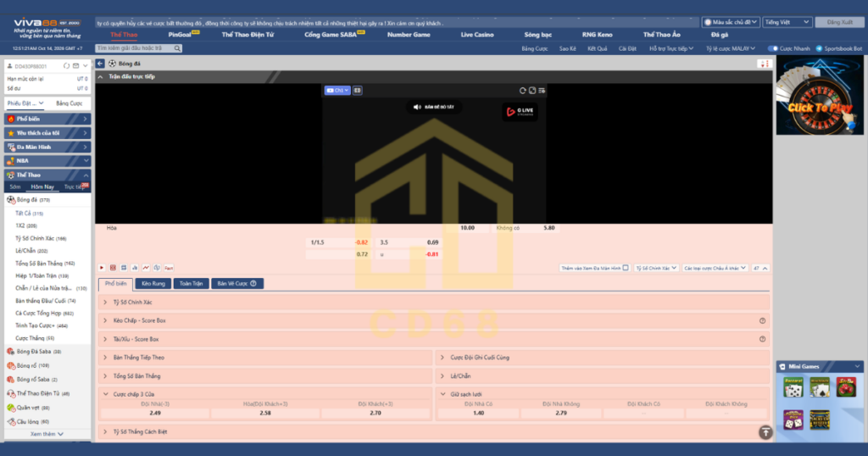Open the odds trend line-chart icon

point(146,268)
